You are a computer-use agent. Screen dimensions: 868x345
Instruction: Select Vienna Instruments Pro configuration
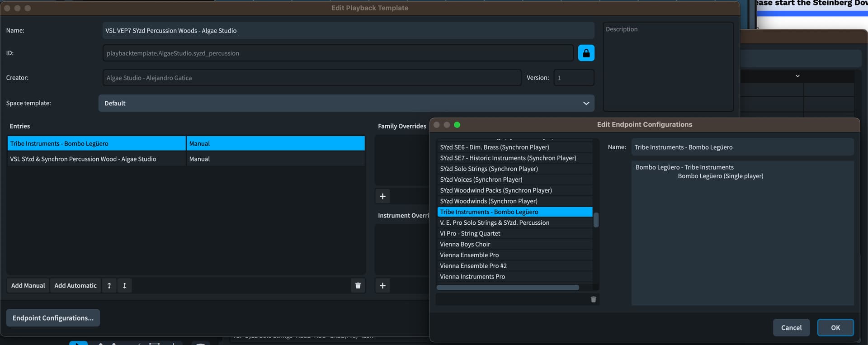coord(515,277)
